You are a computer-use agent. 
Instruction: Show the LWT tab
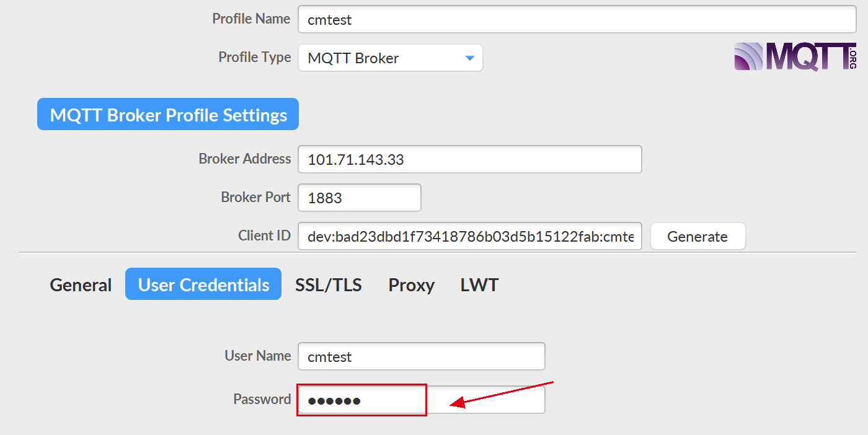click(x=479, y=285)
